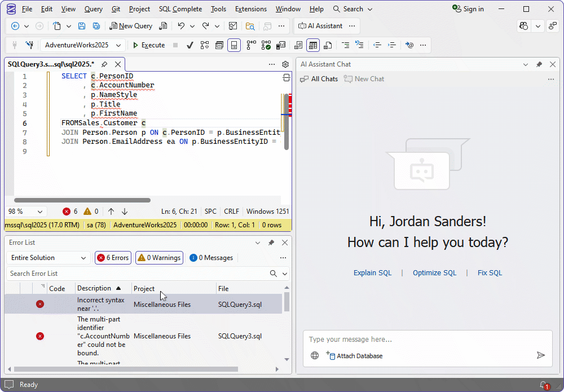Toggle the 0 Messages filter
Screen dimensions: 564x392
pyautogui.click(x=211, y=258)
